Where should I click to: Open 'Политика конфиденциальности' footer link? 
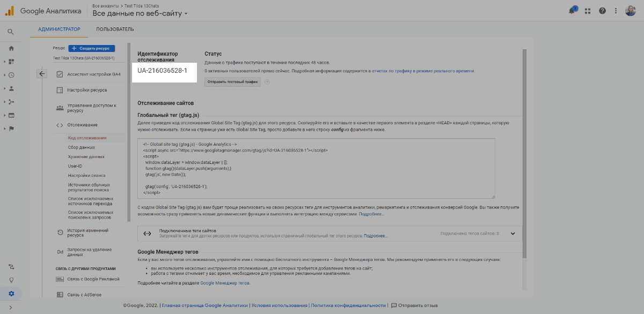(x=348, y=305)
